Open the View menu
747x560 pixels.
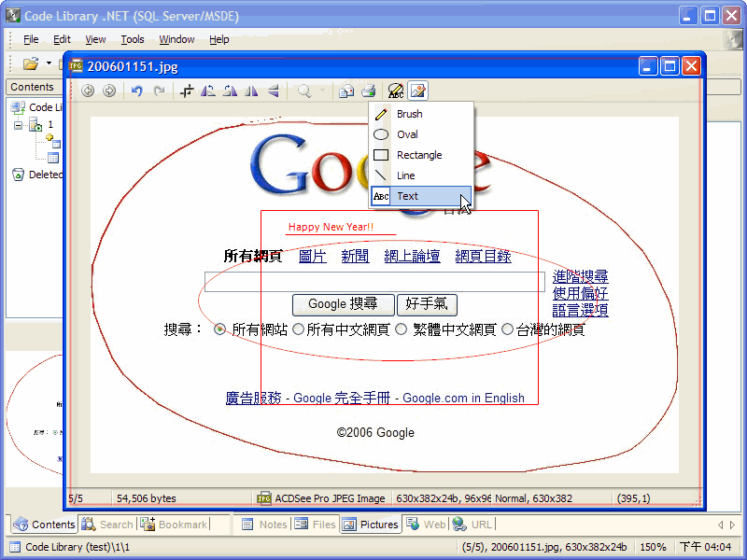point(95,39)
